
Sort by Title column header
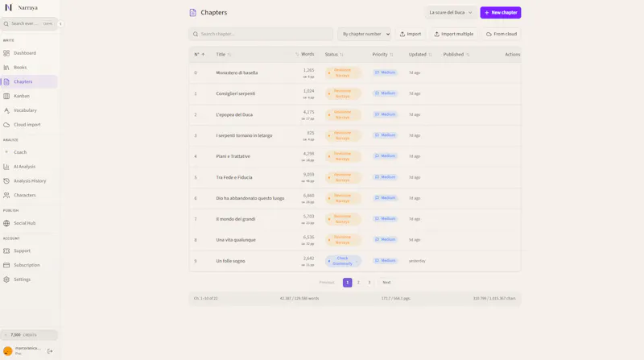click(224, 54)
